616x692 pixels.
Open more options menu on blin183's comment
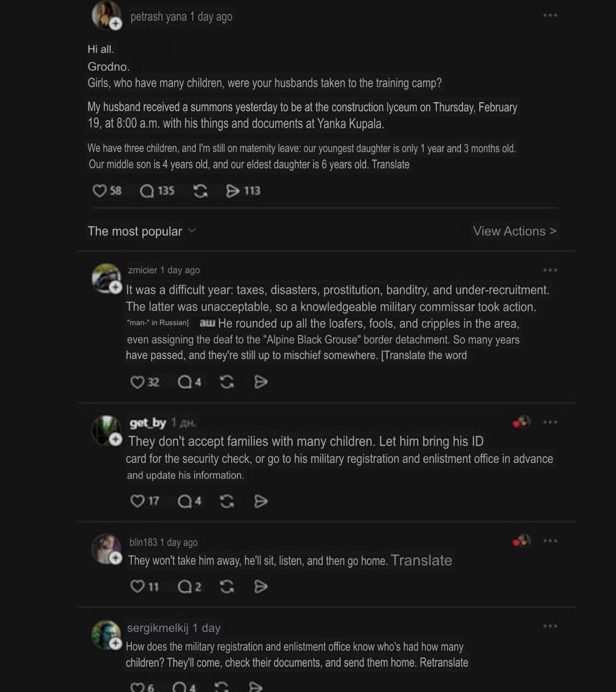click(550, 541)
